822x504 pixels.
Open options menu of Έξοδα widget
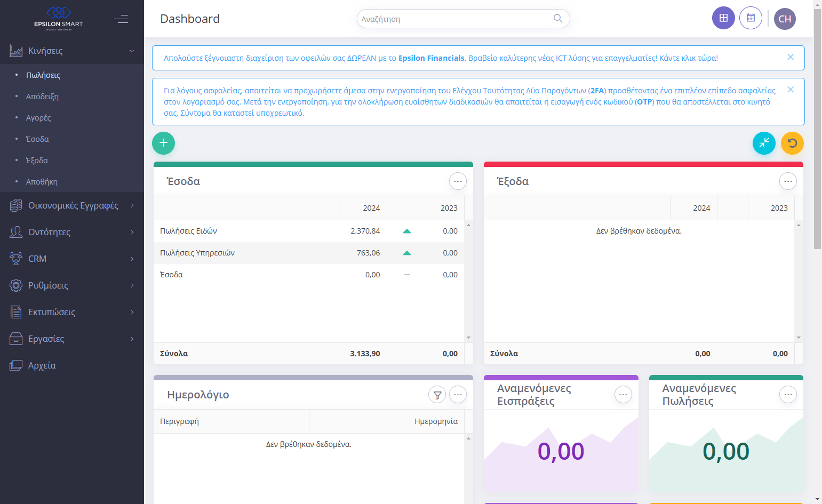point(788,181)
